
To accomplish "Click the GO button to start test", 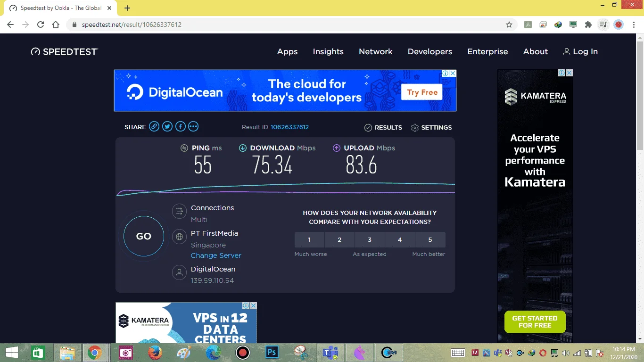I will (144, 236).
